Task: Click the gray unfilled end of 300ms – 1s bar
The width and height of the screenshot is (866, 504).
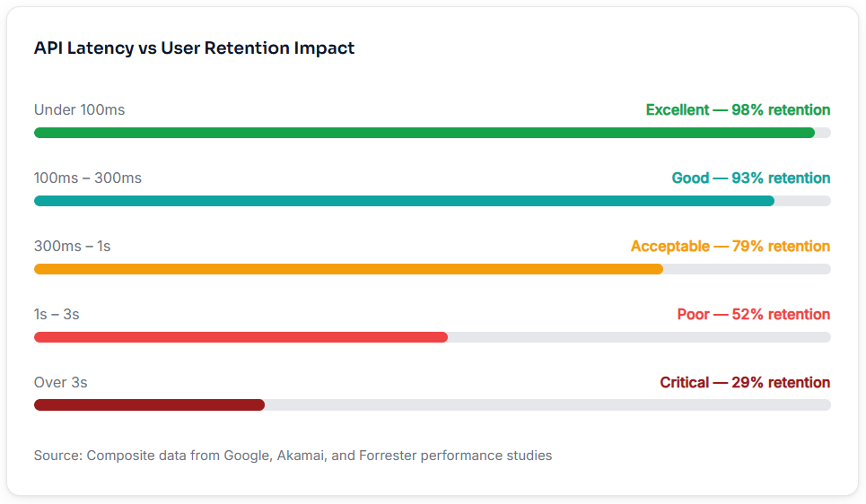Action: [x=748, y=269]
